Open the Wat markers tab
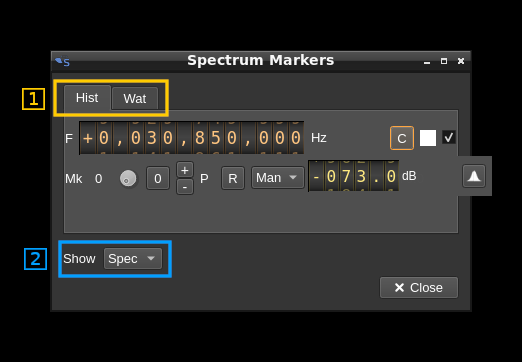Image resolution: width=522 pixels, height=362 pixels. [x=135, y=99]
